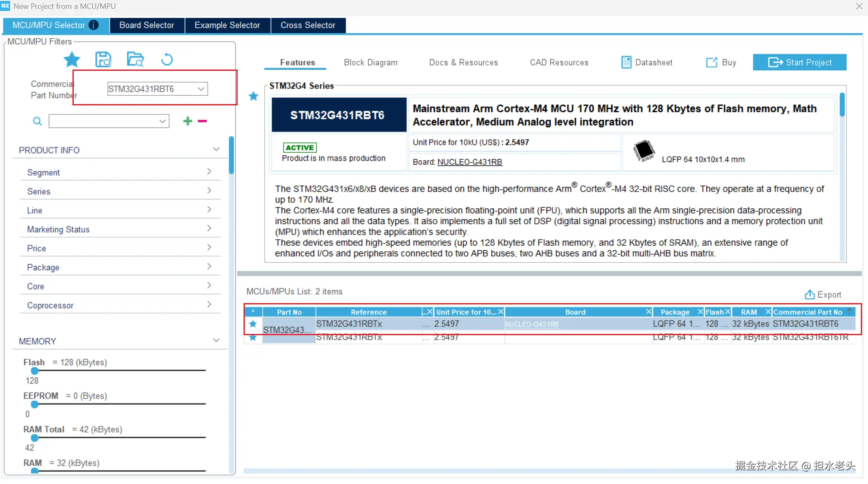
Task: Collapse the PRODUCT INFO section
Action: (x=216, y=149)
